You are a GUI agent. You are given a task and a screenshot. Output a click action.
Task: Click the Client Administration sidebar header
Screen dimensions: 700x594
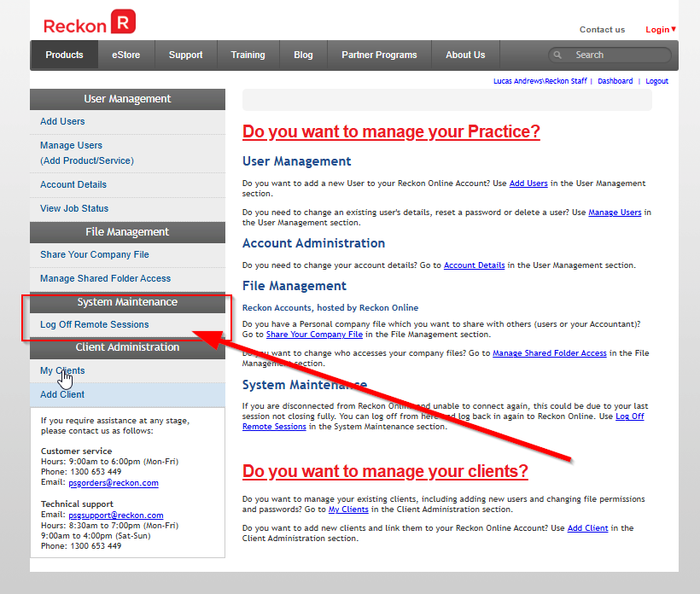coord(128,347)
